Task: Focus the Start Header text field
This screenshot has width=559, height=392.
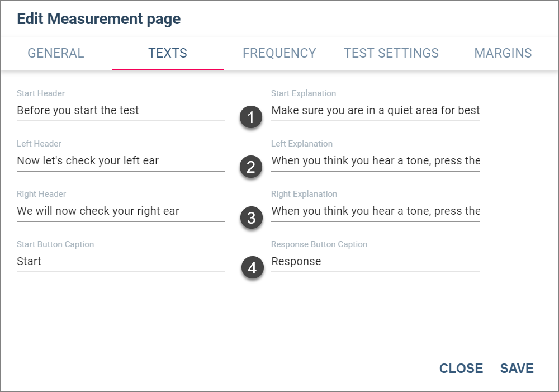Action: pyautogui.click(x=121, y=110)
